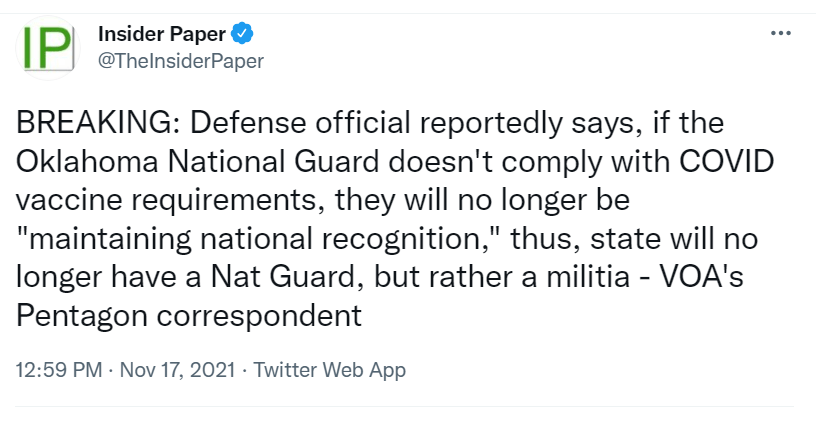Click the Twitter Web App source label
This screenshot has height=425, width=816.
tap(330, 370)
